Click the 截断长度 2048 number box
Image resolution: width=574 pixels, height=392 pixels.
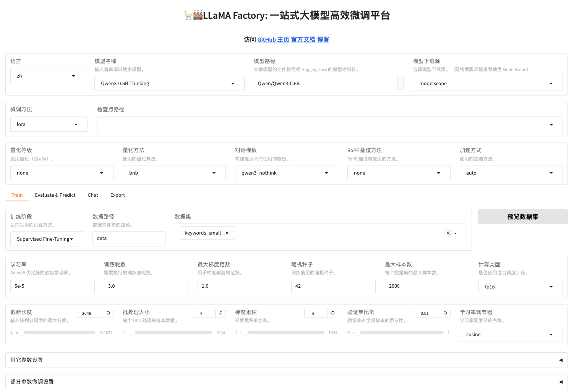89,313
